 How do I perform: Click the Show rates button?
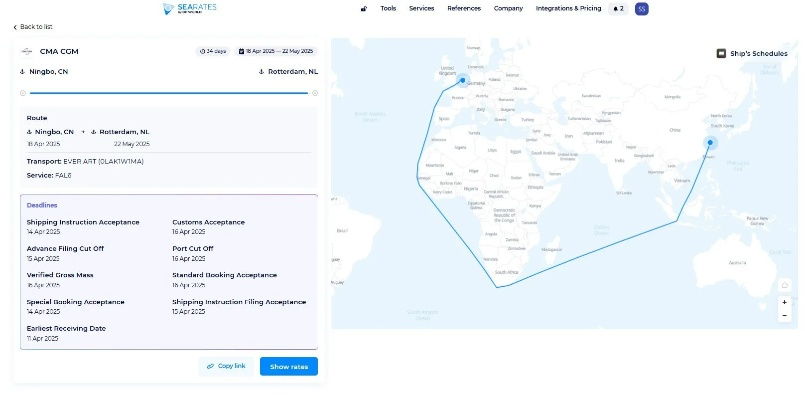[289, 367]
